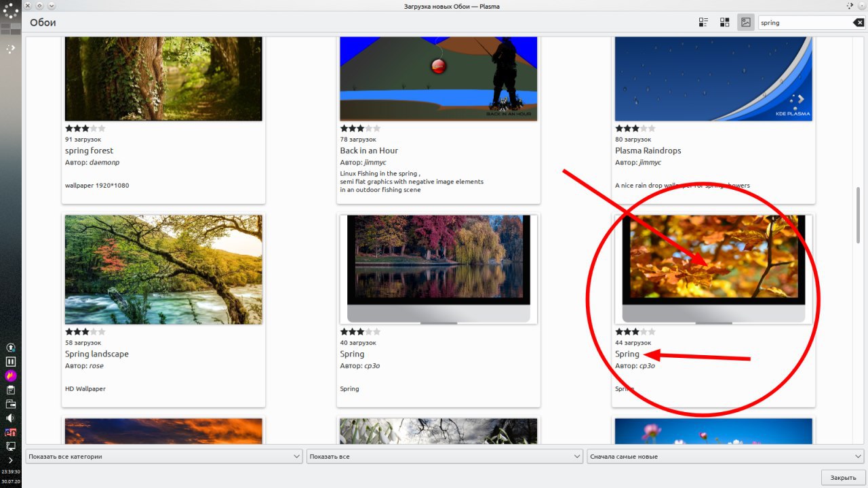The height and width of the screenshot is (488, 868).
Task: Open the purple flame tray application
Action: click(11, 375)
